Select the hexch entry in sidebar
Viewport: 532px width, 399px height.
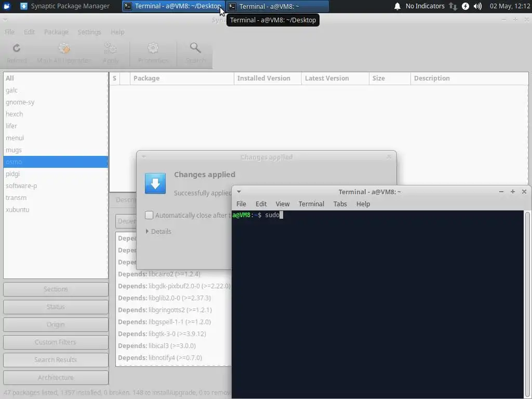pyautogui.click(x=56, y=114)
